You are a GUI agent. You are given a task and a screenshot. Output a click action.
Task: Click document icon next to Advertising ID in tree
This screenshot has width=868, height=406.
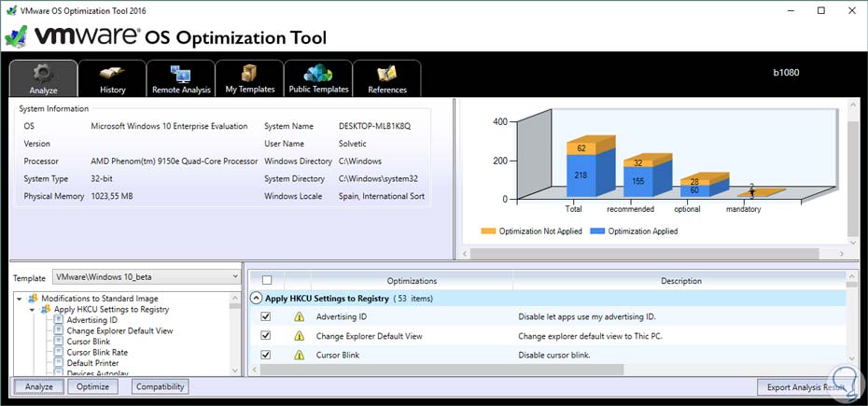pos(59,320)
